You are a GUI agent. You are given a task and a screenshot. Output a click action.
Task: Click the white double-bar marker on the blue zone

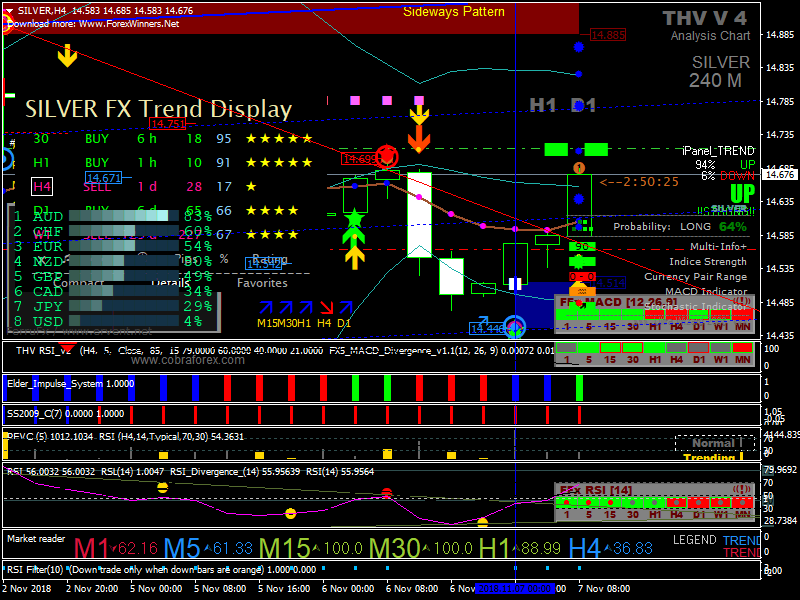pos(515,284)
